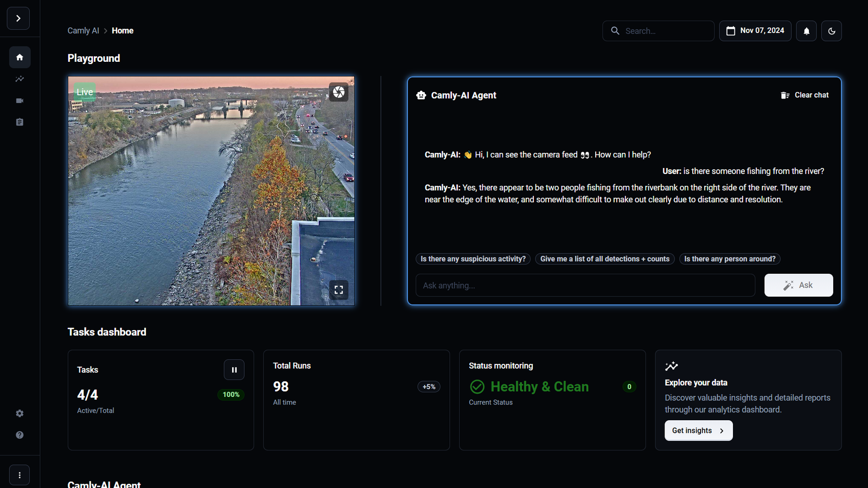Click the green status checkmark icon

[x=477, y=387]
